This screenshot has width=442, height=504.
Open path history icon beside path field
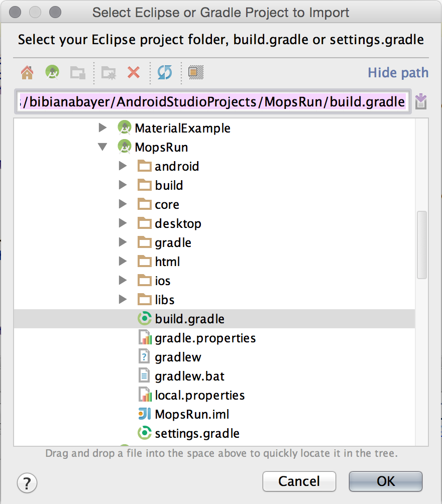point(421,101)
